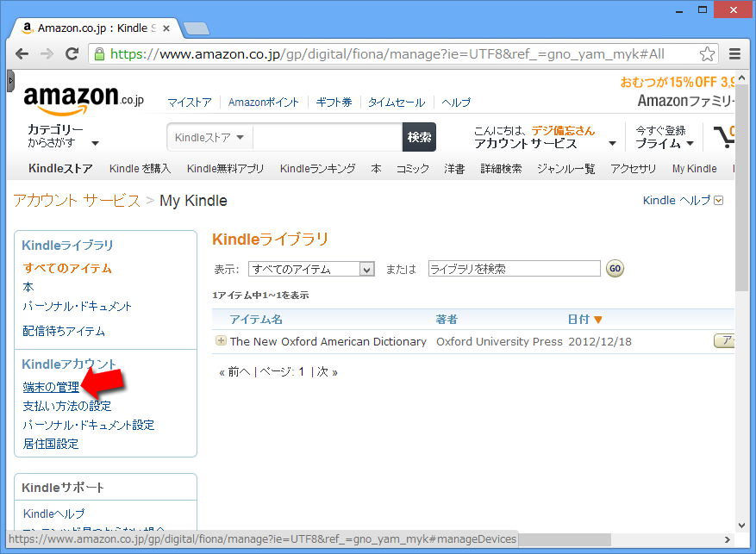Viewport: 756px width, 554px height.
Task: Open the Chrome hamburger menu
Action: tap(734, 54)
